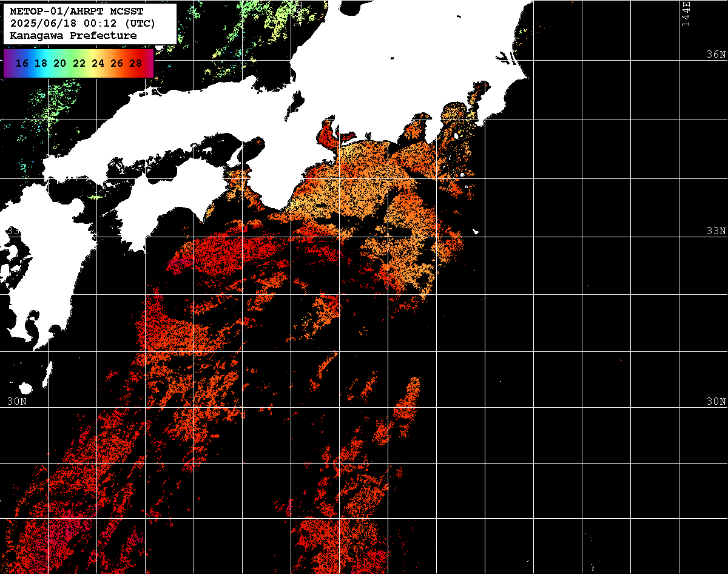Click the 2025/06/18 00:12 (UTC) timestamp
Viewport: 728px width, 574px height.
(83, 24)
